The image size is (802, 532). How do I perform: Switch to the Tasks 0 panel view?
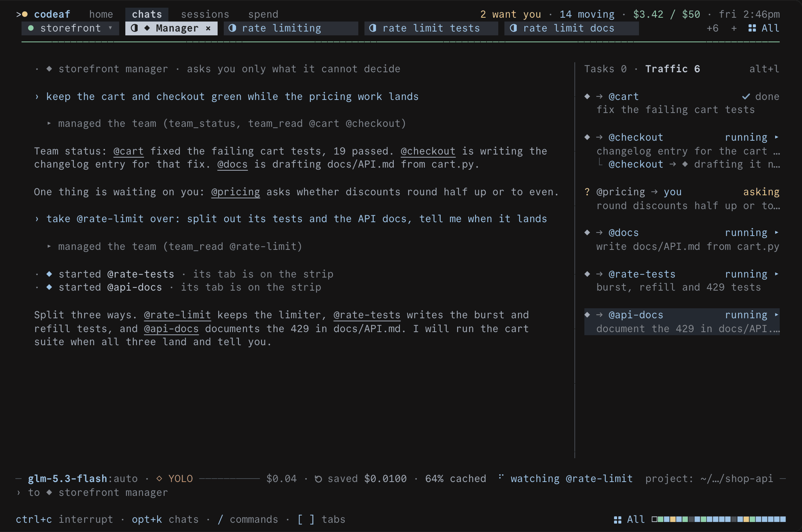605,69
